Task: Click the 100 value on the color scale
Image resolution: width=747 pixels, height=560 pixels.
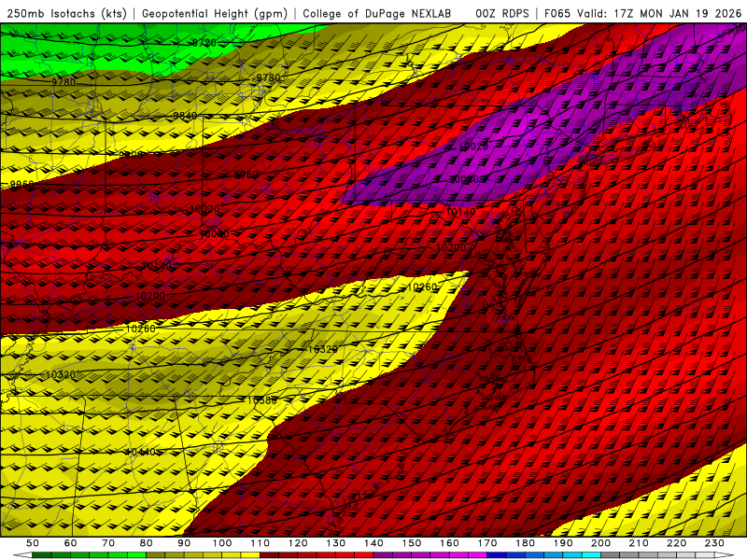Action: coord(222,543)
